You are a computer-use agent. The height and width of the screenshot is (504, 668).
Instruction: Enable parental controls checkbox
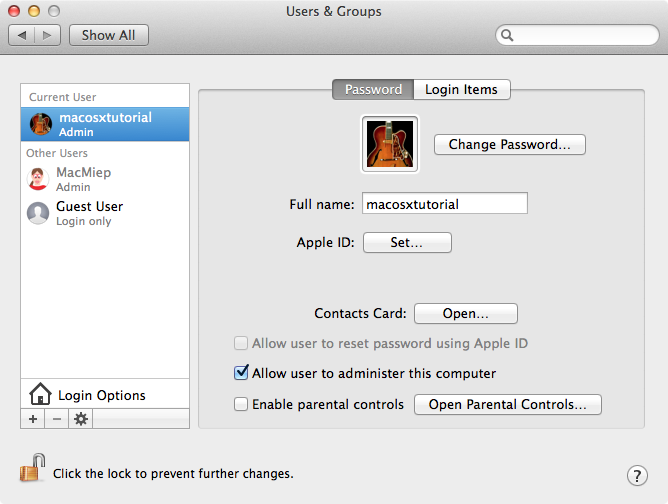(x=241, y=404)
